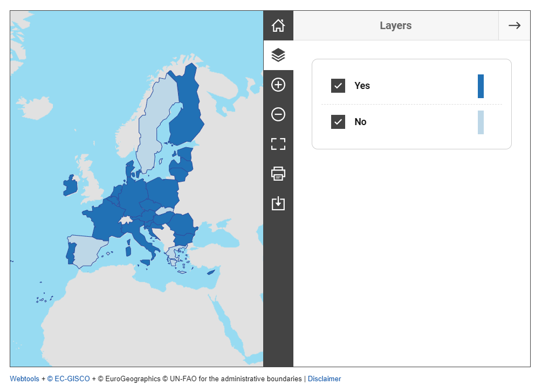Zoom out of the map
542x392 pixels.
(278, 114)
